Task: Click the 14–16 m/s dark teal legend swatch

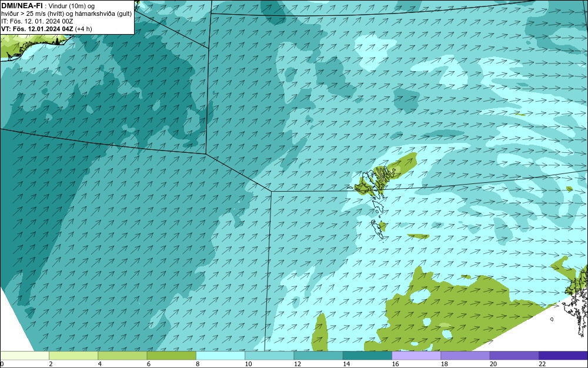Action: coord(367,355)
